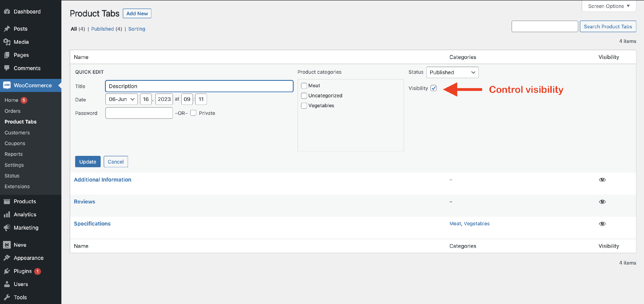Open the Sorting filter tab
This screenshot has width=644, height=304.
[137, 29]
